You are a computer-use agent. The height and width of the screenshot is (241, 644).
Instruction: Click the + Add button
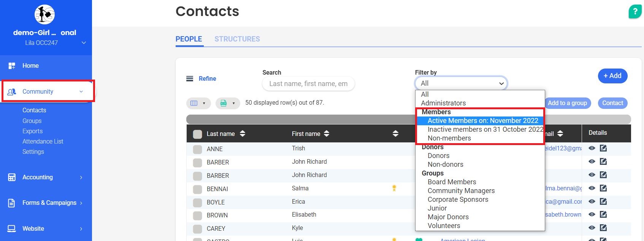(x=612, y=76)
